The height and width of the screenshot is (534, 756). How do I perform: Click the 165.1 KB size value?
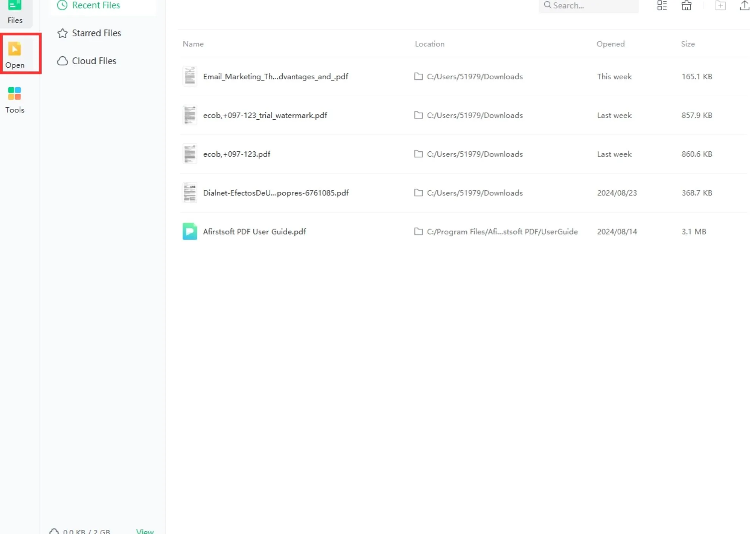pos(697,77)
